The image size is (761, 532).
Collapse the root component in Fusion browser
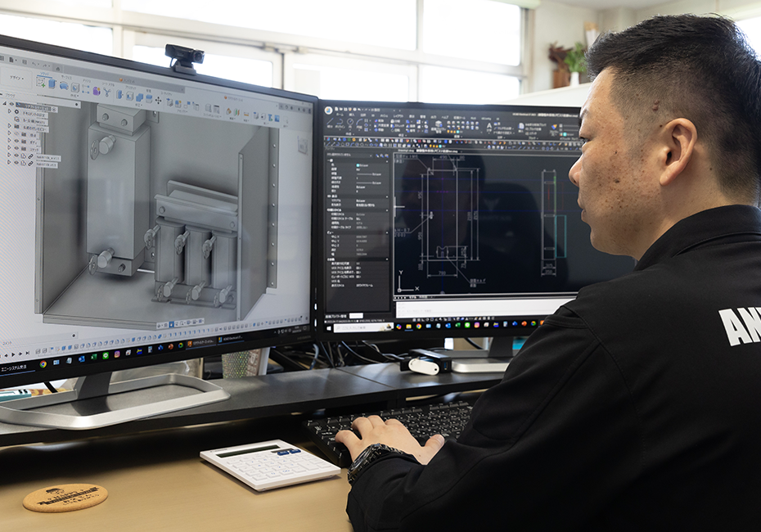click(x=5, y=103)
